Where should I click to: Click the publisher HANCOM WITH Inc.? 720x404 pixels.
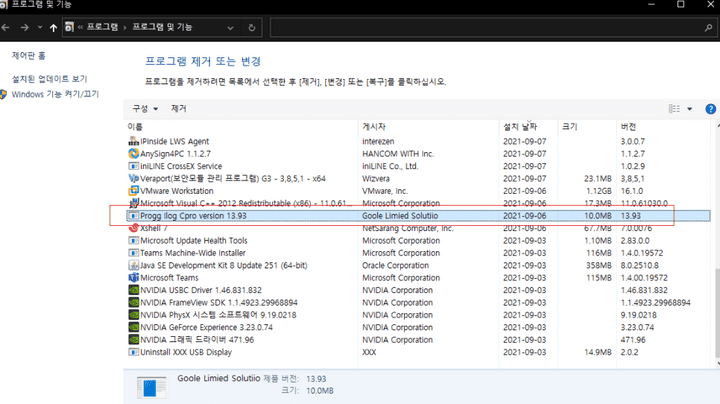click(398, 154)
